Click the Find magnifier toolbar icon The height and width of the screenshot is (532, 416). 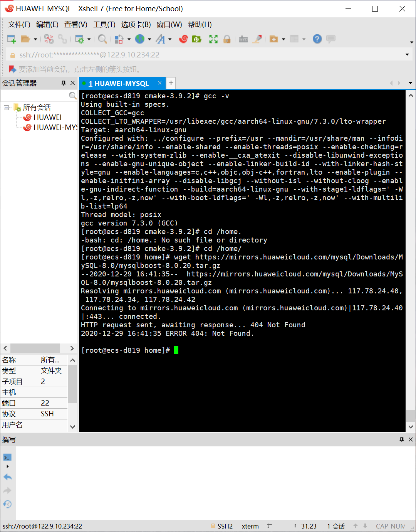tap(102, 39)
